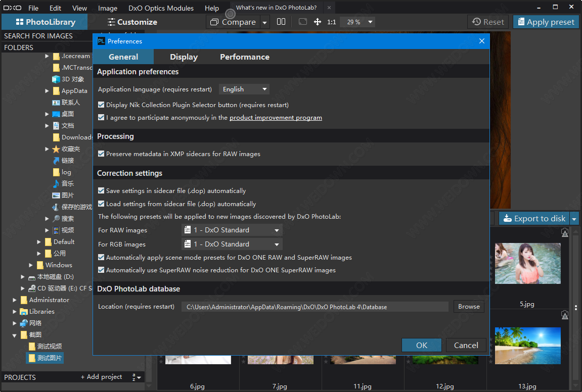The height and width of the screenshot is (392, 582).
Task: Click the projects sort order icon
Action: (x=137, y=377)
